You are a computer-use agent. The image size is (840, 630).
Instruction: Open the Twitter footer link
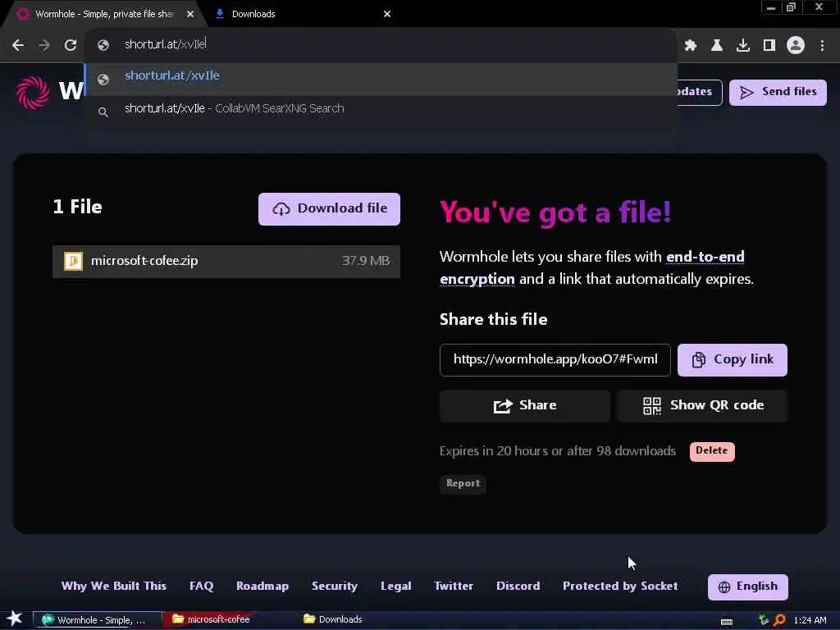[x=454, y=586]
